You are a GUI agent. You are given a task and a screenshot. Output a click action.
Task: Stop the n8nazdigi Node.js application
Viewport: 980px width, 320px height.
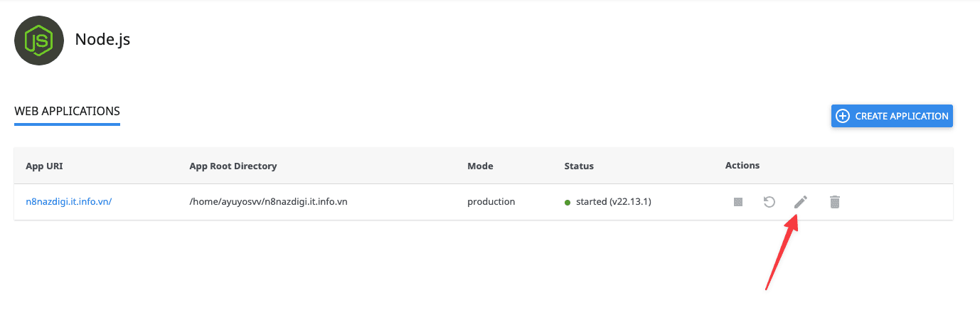pyautogui.click(x=738, y=203)
